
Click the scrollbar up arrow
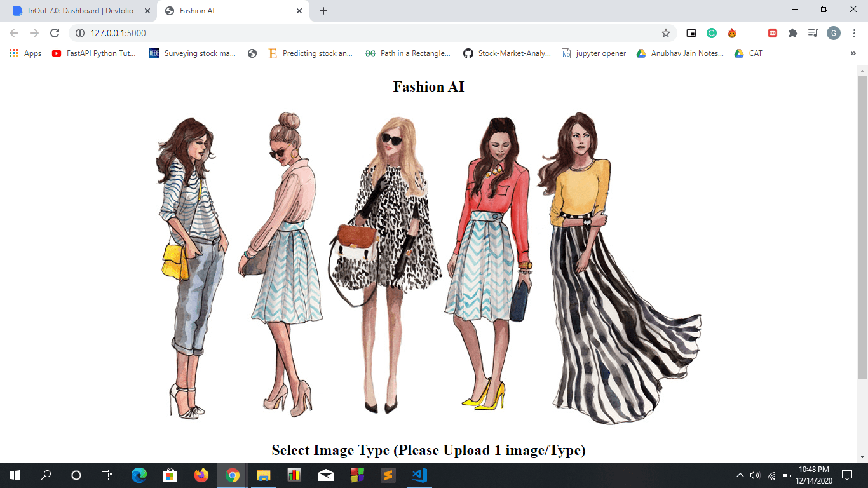coord(862,70)
